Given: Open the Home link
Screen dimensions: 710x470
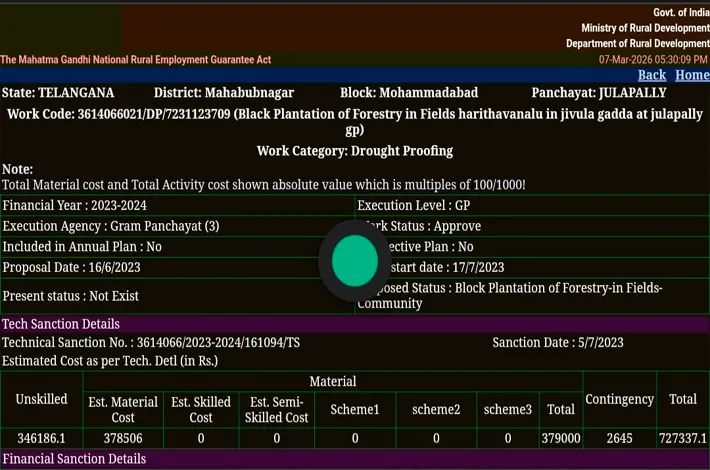Looking at the screenshot, I should pos(691,75).
